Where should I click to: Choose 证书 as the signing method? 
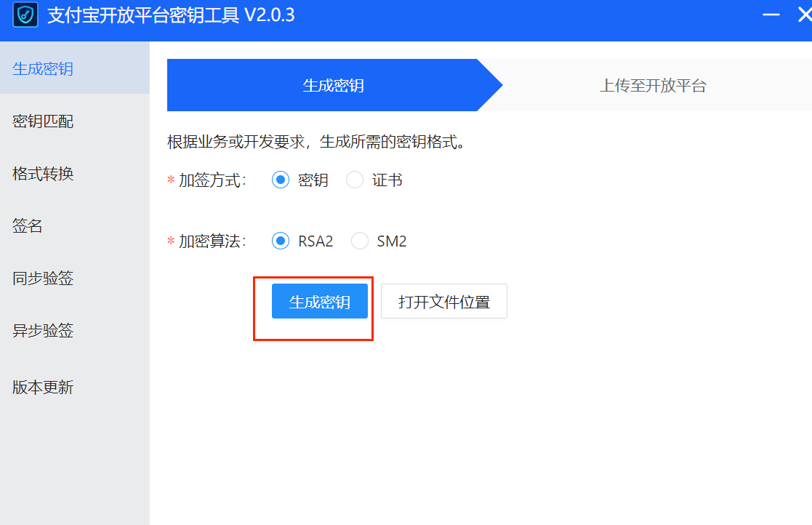[355, 180]
